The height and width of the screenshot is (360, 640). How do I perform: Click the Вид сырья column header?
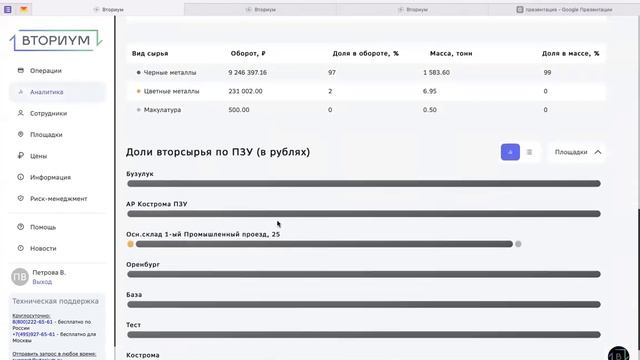(x=150, y=53)
